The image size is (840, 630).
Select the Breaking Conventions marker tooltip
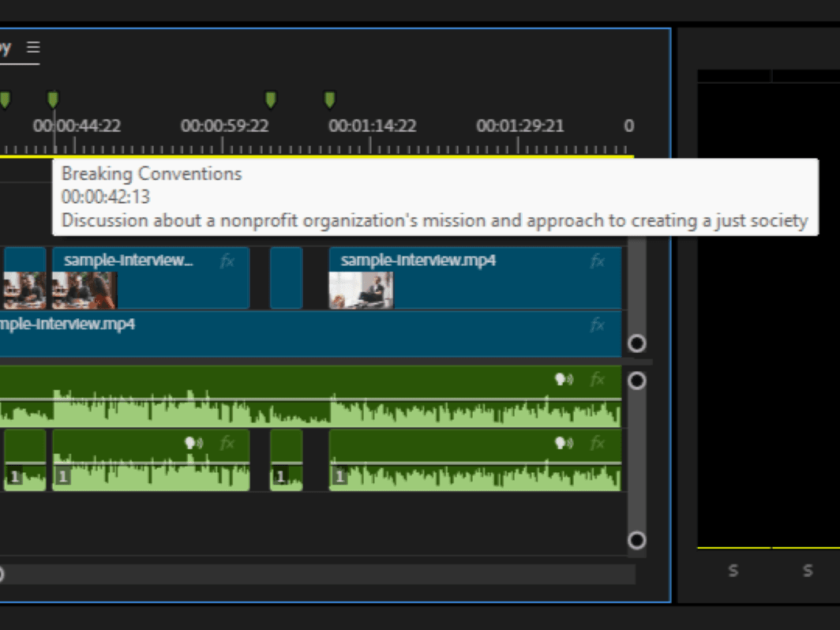pyautogui.click(x=434, y=197)
